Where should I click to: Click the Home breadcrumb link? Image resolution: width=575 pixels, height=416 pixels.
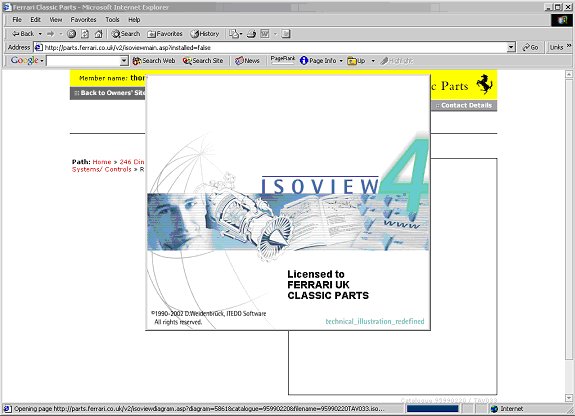[102, 162]
